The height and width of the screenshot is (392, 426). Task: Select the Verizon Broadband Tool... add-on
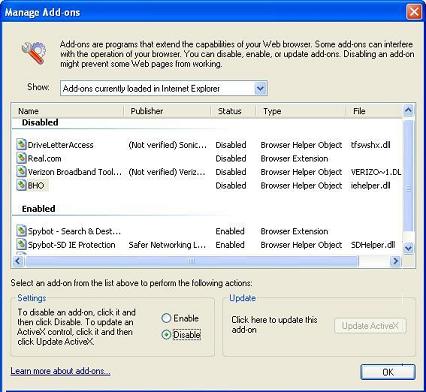(x=75, y=172)
